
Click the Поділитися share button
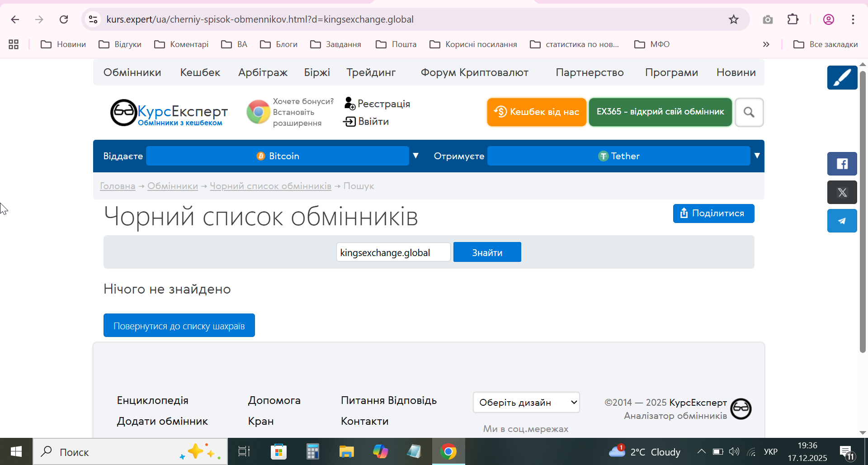[x=713, y=213]
